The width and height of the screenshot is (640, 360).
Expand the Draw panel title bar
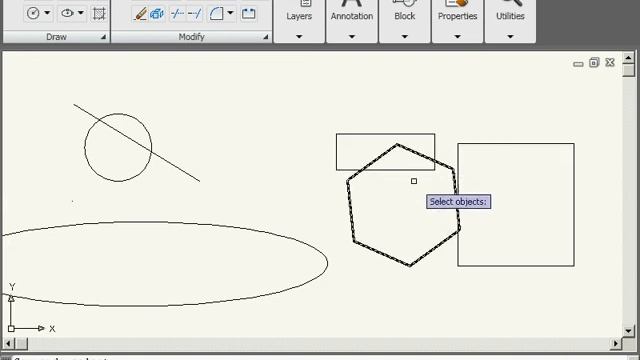click(56, 37)
